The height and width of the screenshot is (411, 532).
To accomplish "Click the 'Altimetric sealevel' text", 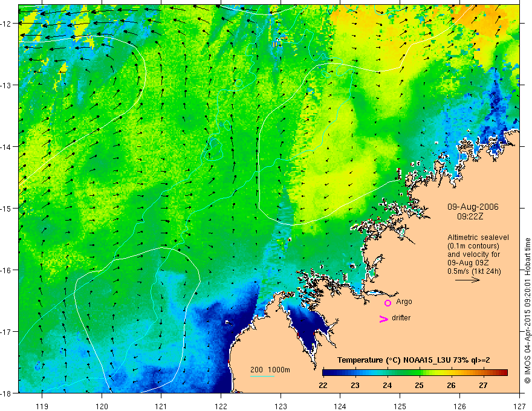I will 478,238.
